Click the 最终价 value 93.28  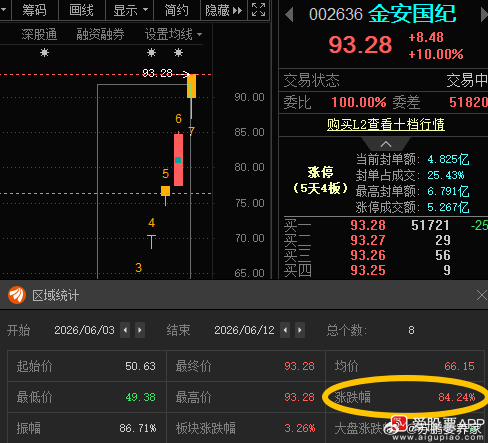coord(299,366)
